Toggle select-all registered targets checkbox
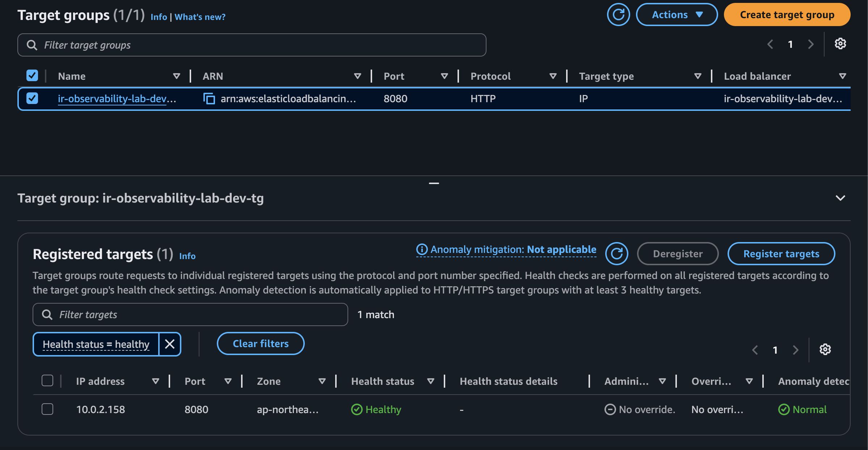Viewport: 868px width, 450px height. click(x=47, y=381)
